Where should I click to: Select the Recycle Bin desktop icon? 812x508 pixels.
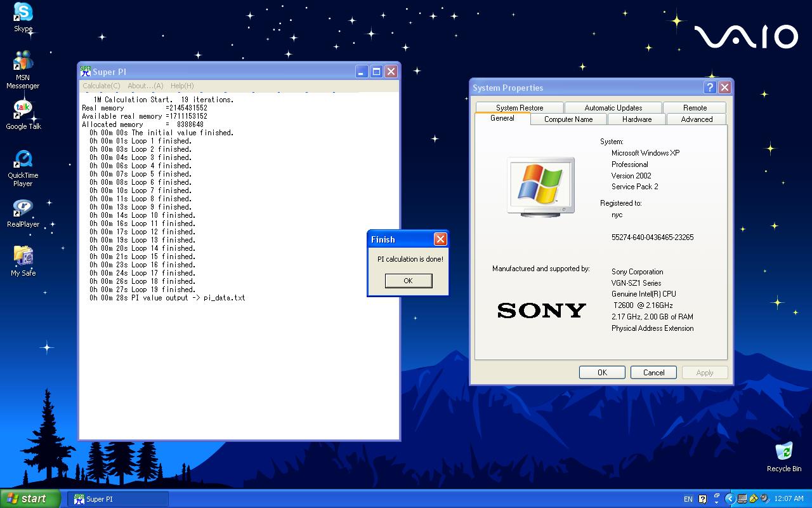(784, 457)
